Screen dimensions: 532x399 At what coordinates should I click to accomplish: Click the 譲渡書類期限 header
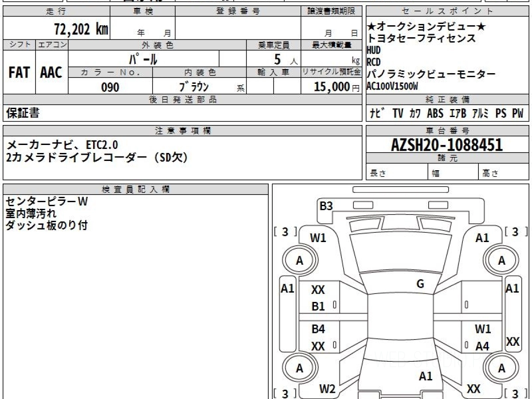click(331, 12)
